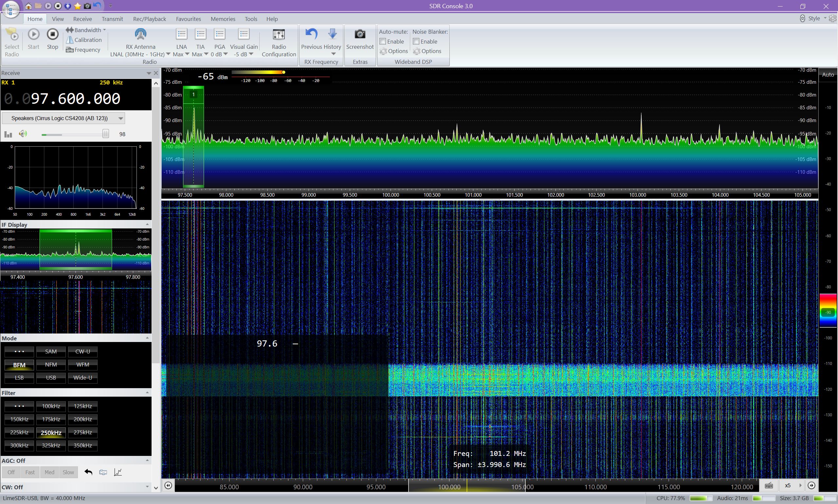The image size is (838, 504).
Task: Click the Visual Gain icon
Action: pyautogui.click(x=244, y=34)
